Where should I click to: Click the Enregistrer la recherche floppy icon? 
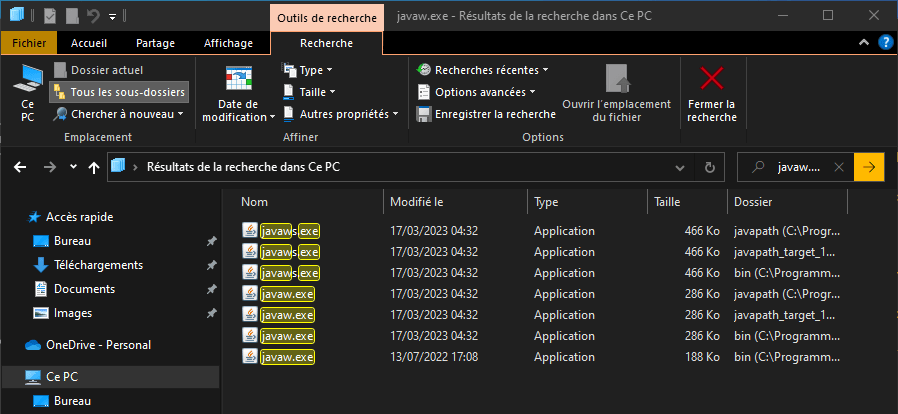click(x=424, y=115)
